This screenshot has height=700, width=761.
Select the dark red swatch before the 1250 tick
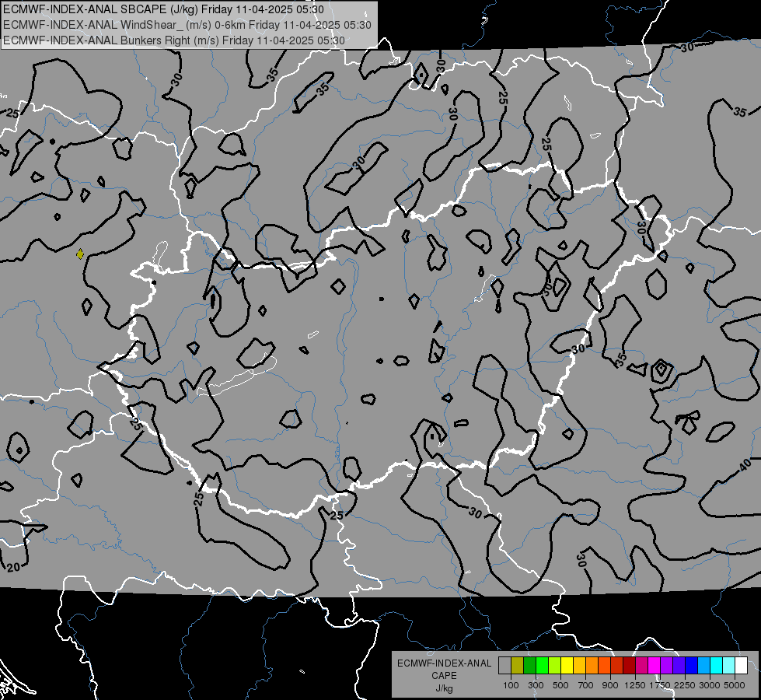[629, 665]
